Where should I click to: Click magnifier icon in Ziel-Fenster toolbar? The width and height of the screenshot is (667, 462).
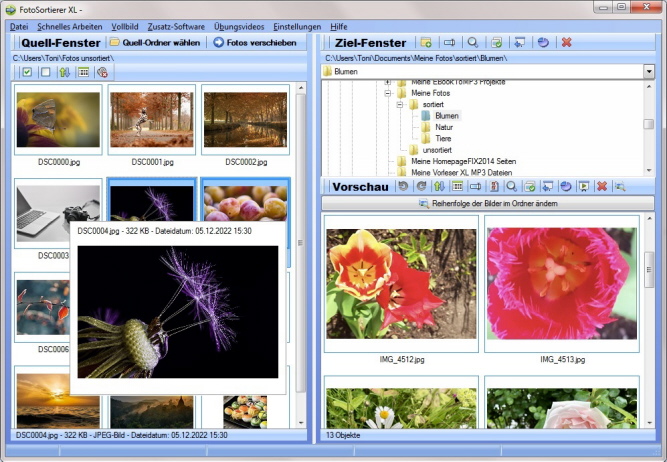tap(473, 43)
